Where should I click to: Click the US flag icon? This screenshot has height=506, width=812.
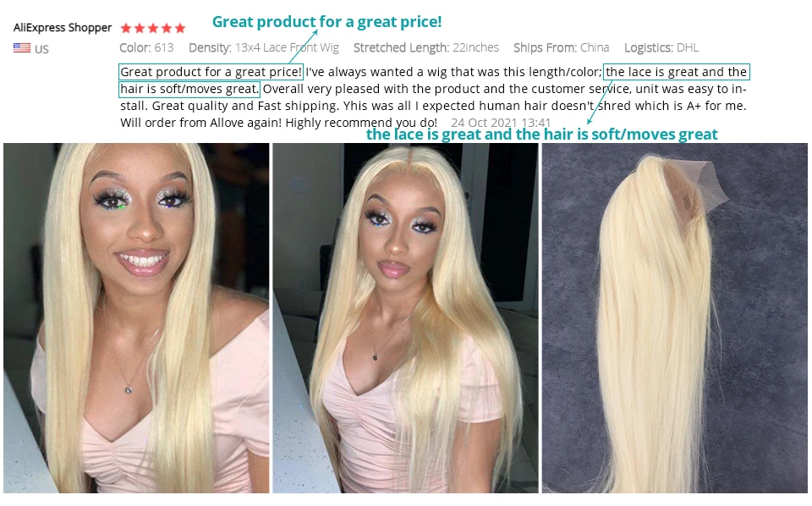click(x=22, y=48)
